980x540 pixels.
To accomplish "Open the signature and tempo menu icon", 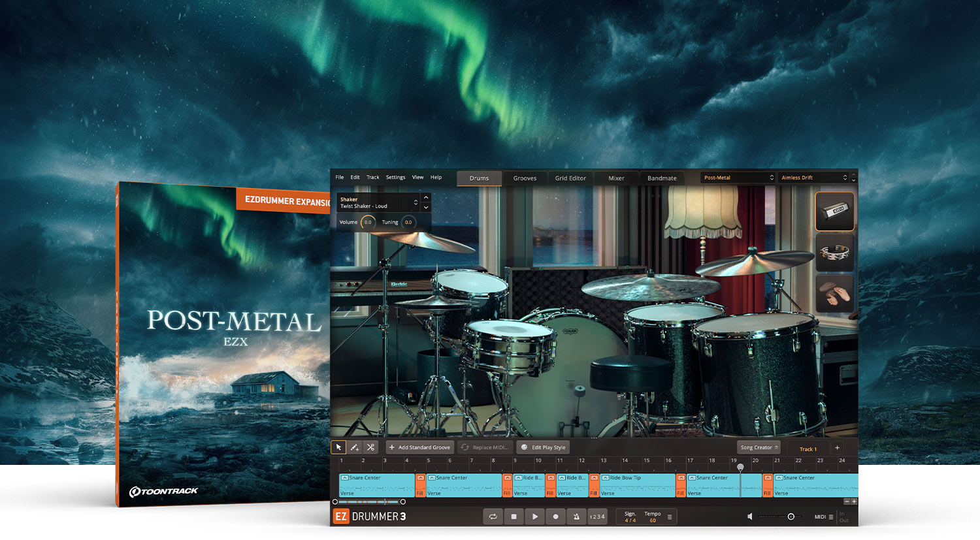I will 670,517.
